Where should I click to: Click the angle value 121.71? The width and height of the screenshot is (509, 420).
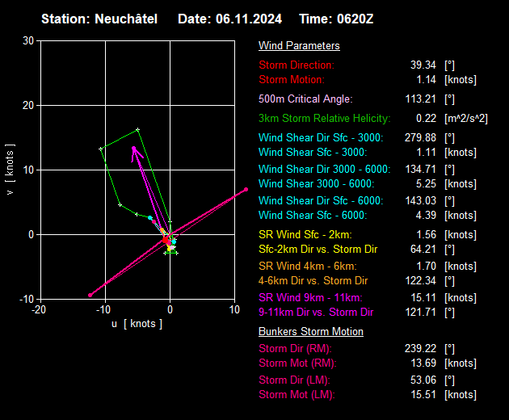point(420,313)
